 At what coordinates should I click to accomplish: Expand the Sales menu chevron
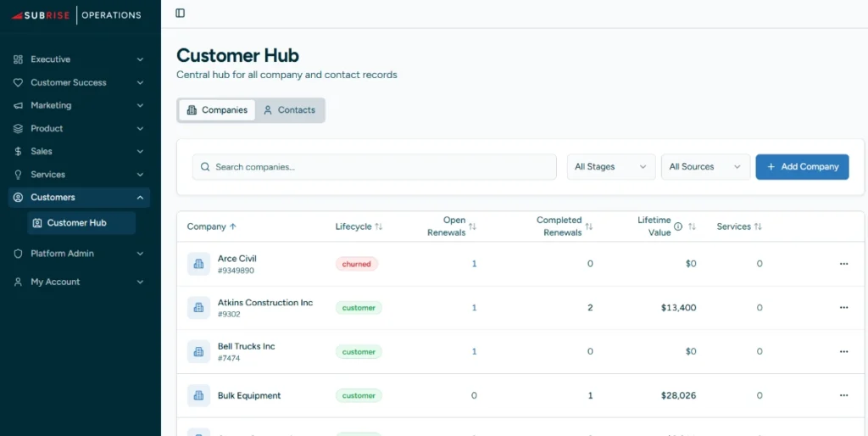click(x=140, y=151)
